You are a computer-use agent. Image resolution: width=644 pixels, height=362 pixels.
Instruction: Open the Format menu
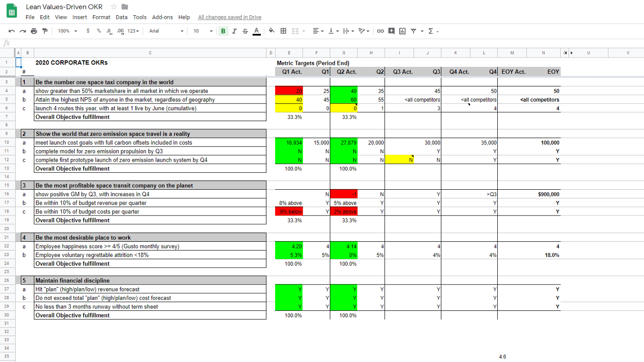(101, 17)
